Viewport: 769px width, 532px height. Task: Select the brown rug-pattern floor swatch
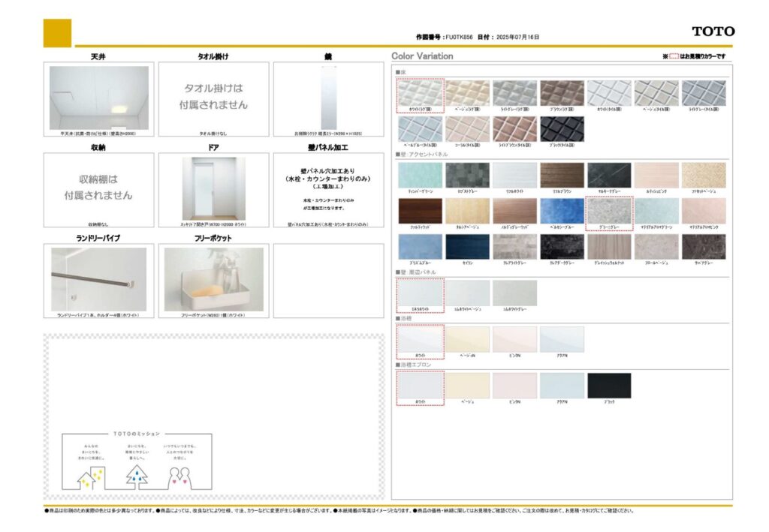(562, 92)
